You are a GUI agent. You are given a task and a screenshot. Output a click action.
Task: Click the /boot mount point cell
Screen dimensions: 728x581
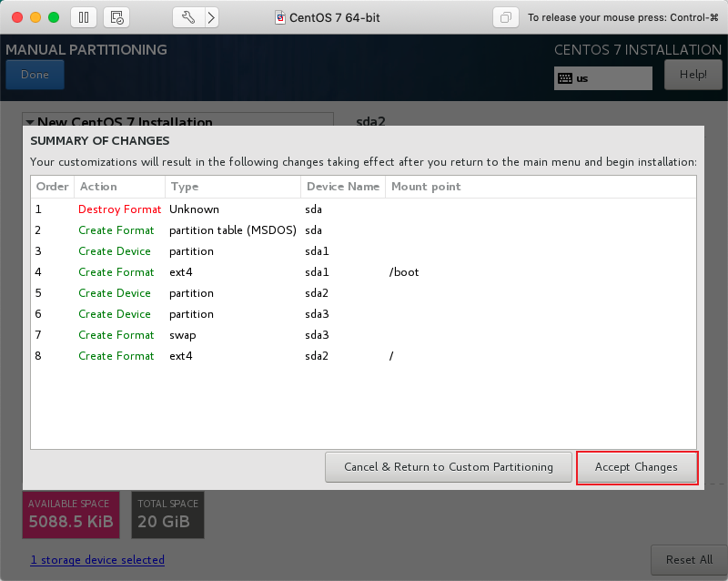404,272
